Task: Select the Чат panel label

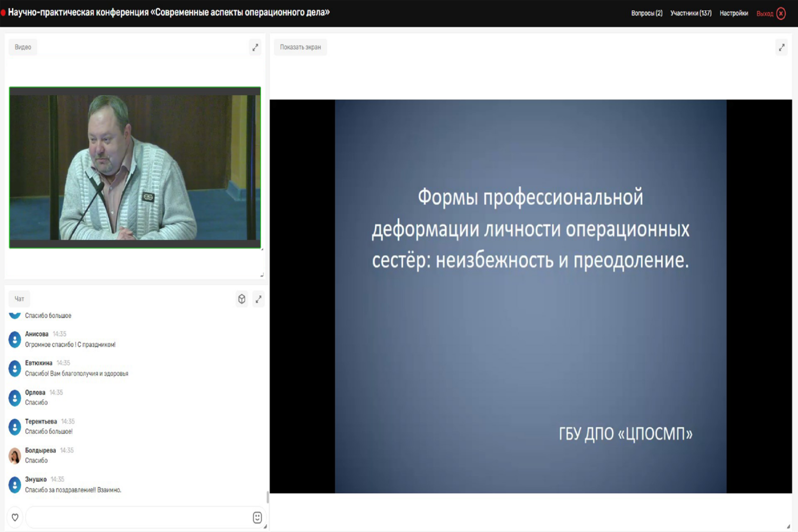Action: tap(20, 299)
